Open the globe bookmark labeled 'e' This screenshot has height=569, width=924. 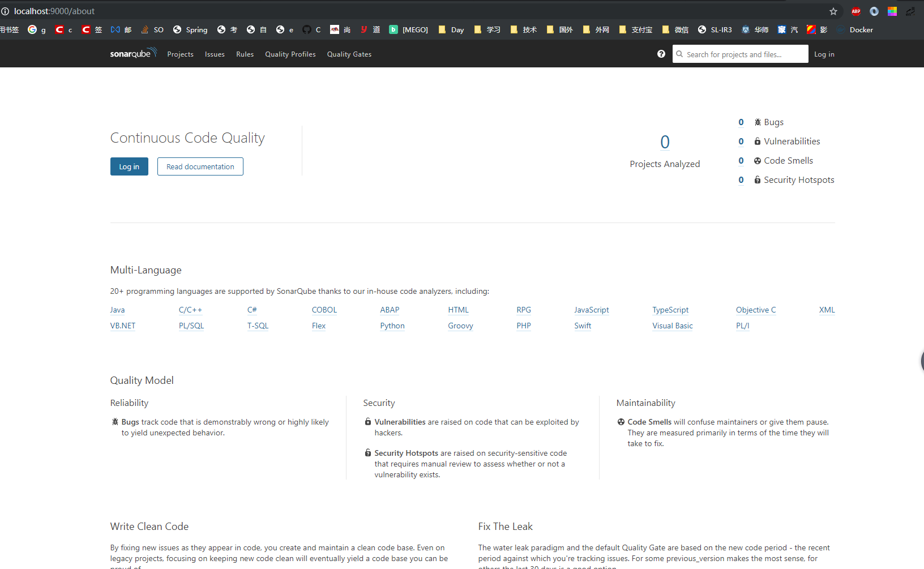tap(285, 29)
